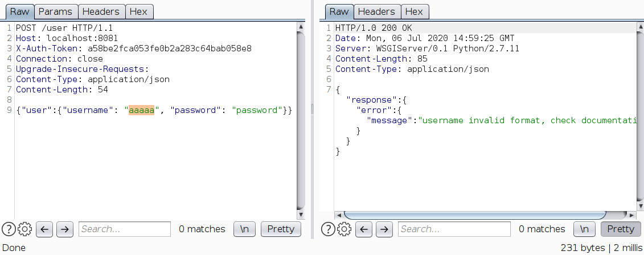The width and height of the screenshot is (644, 255).
Task: Open settings gear in response panel
Action: pos(344,229)
